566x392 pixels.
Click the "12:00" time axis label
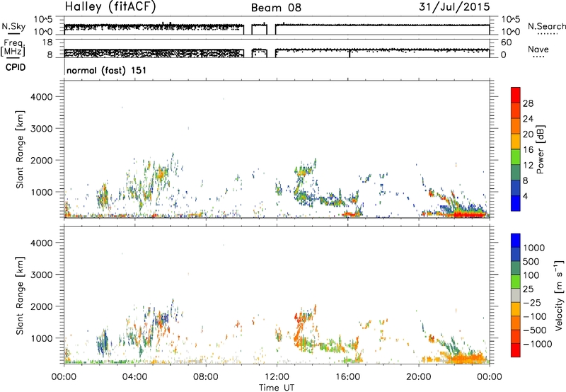(277, 377)
